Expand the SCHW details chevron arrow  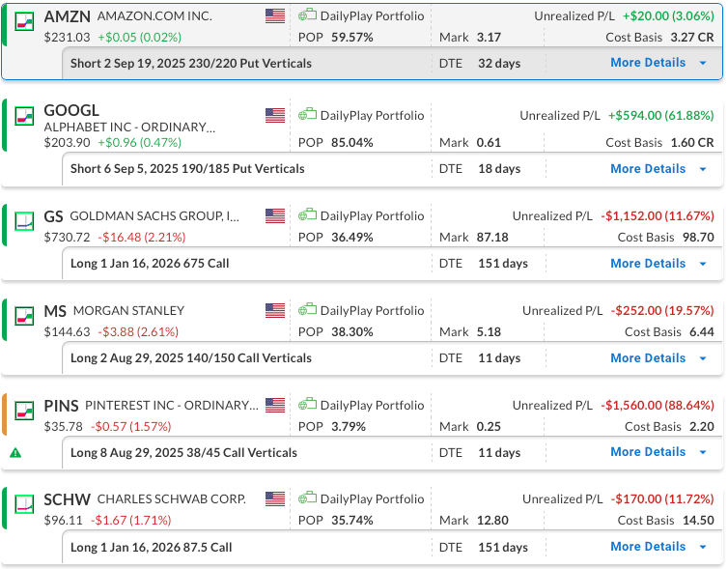click(703, 547)
